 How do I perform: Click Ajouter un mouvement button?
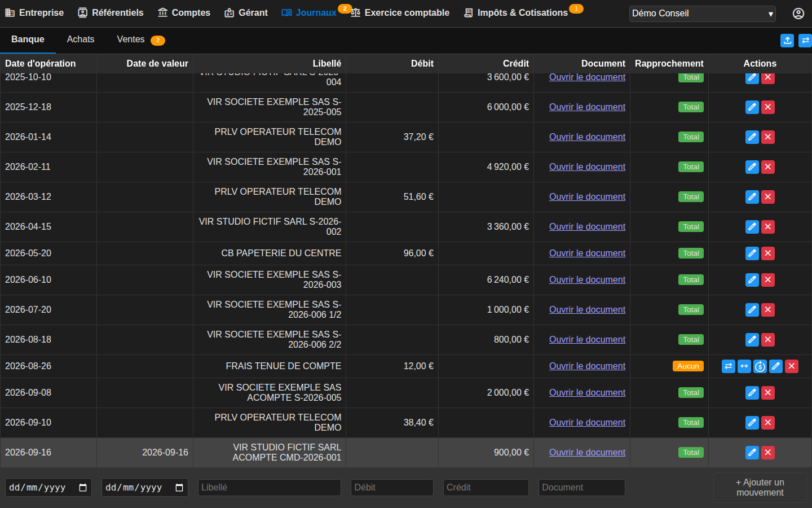pos(760,488)
